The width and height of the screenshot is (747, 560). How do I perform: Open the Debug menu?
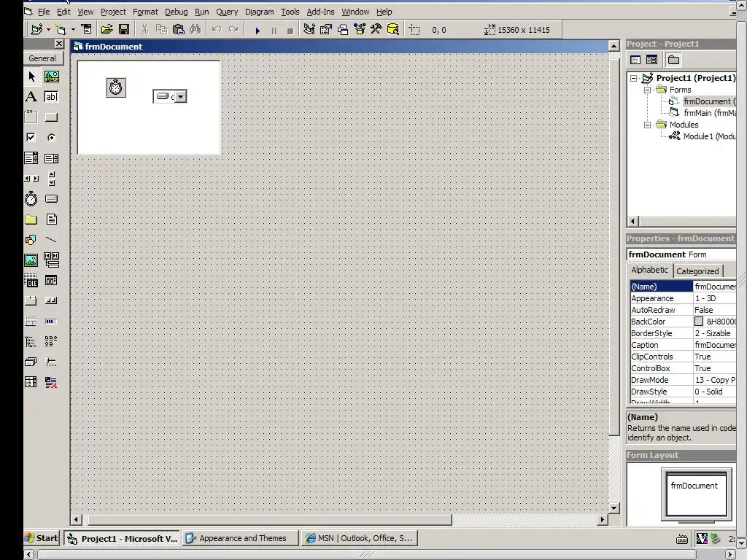pos(177,12)
